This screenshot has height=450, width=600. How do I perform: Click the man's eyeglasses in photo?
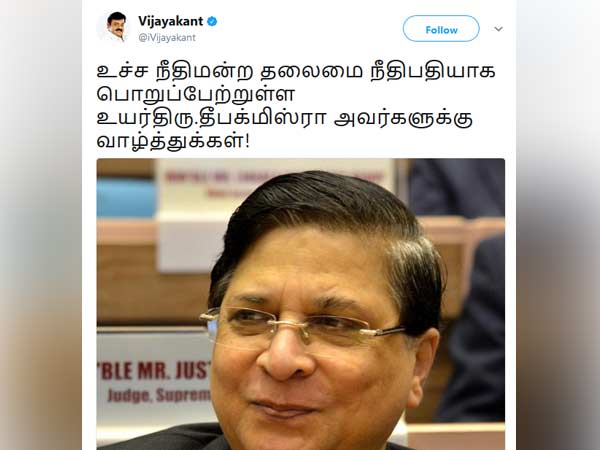(302, 326)
